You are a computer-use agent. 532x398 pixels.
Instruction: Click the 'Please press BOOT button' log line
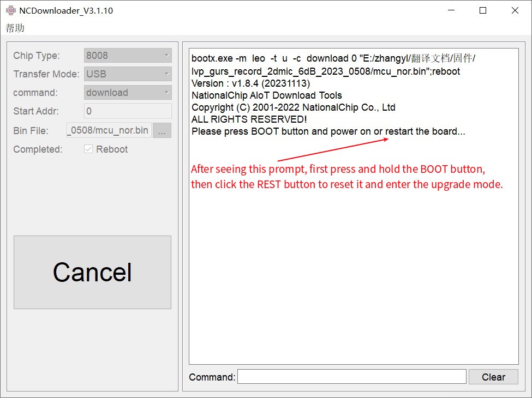[328, 131]
